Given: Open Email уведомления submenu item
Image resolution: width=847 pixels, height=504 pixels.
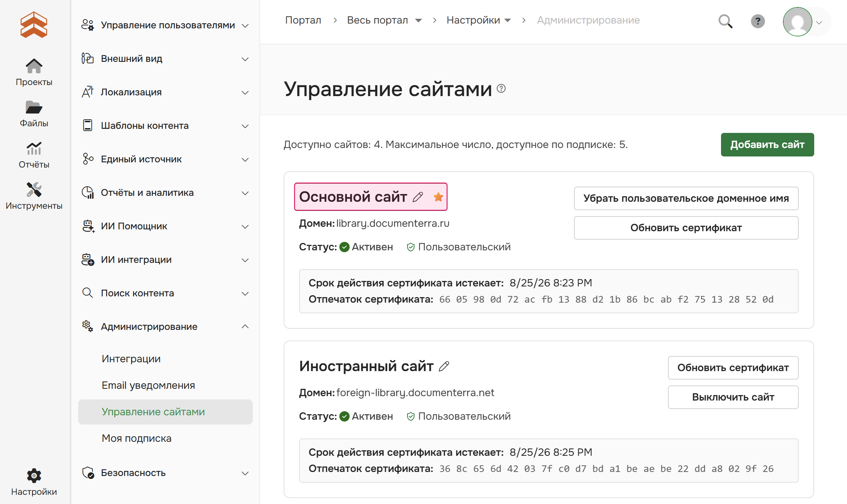Looking at the screenshot, I should pyautogui.click(x=148, y=385).
